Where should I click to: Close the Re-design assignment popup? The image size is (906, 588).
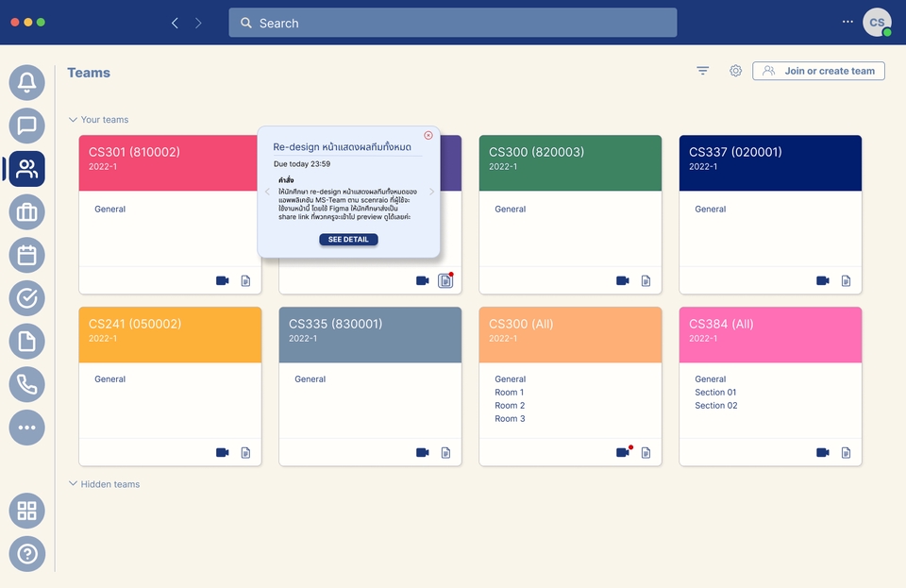[428, 135]
